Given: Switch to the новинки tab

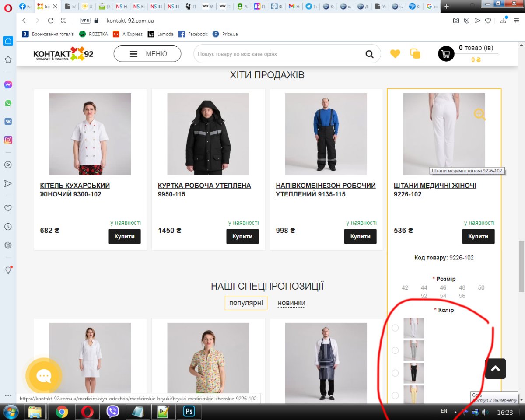Looking at the screenshot, I should 291,303.
